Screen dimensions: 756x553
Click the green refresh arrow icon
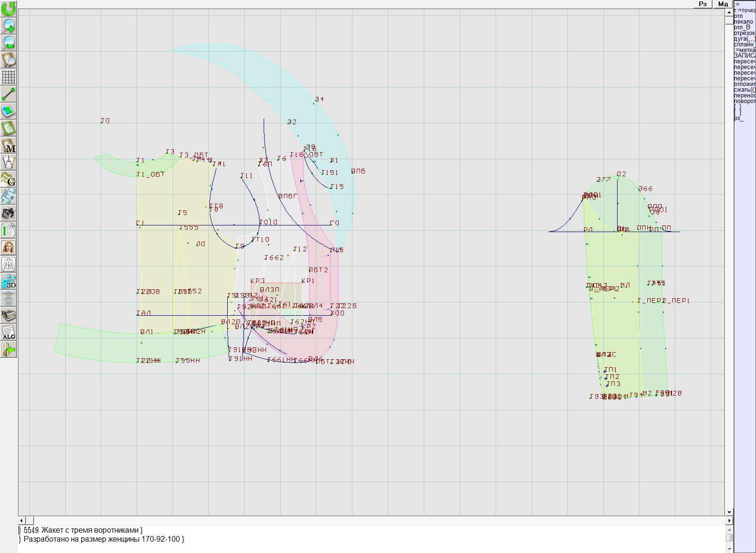9,9
